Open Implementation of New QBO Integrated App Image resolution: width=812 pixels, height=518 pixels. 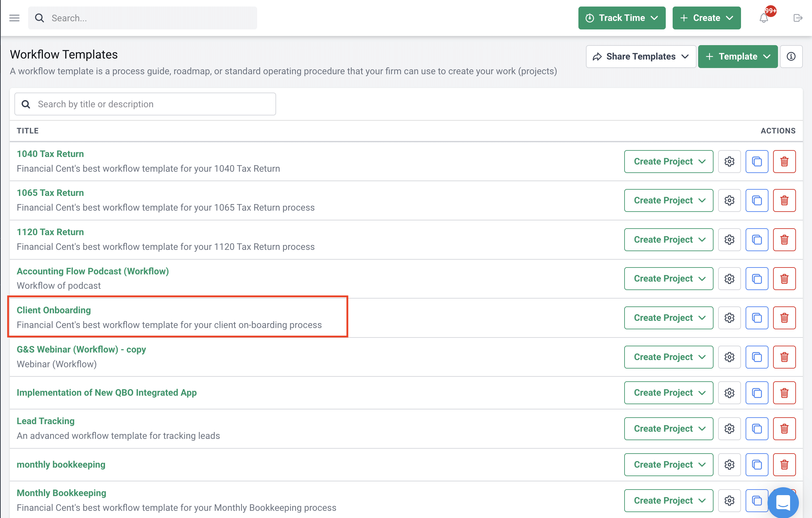107,393
